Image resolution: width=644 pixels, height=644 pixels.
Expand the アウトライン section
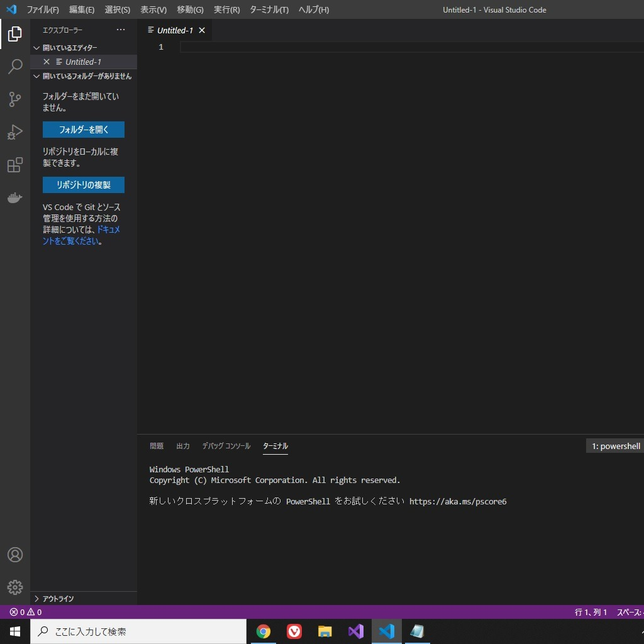click(84, 599)
